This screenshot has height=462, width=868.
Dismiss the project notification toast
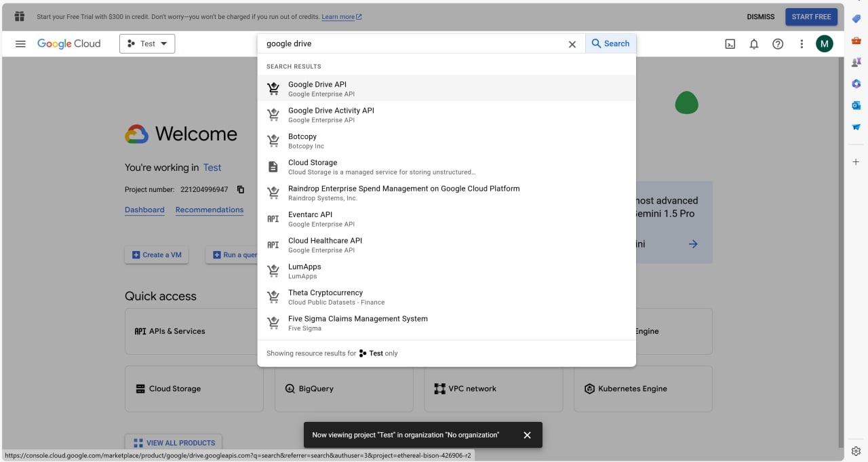coord(527,435)
